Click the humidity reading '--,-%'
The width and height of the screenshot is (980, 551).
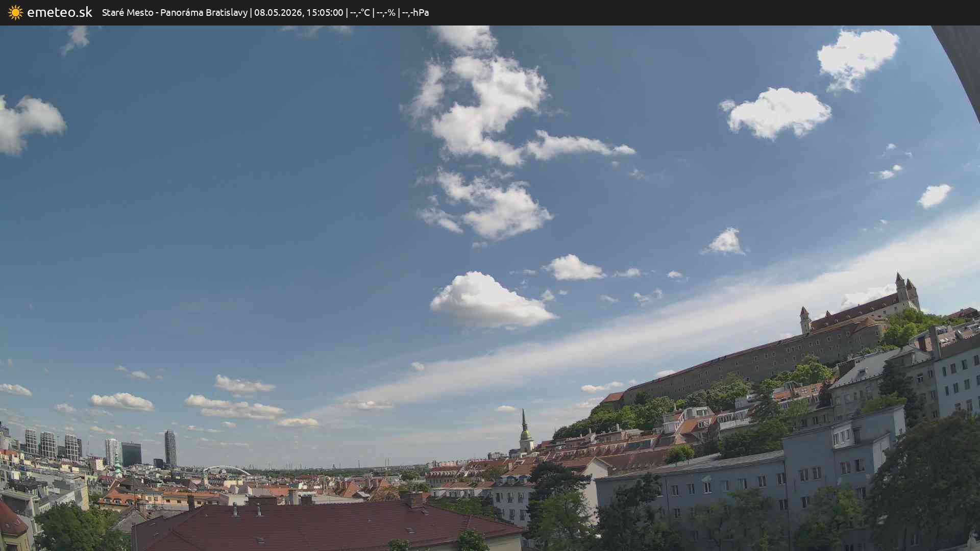pos(386,13)
